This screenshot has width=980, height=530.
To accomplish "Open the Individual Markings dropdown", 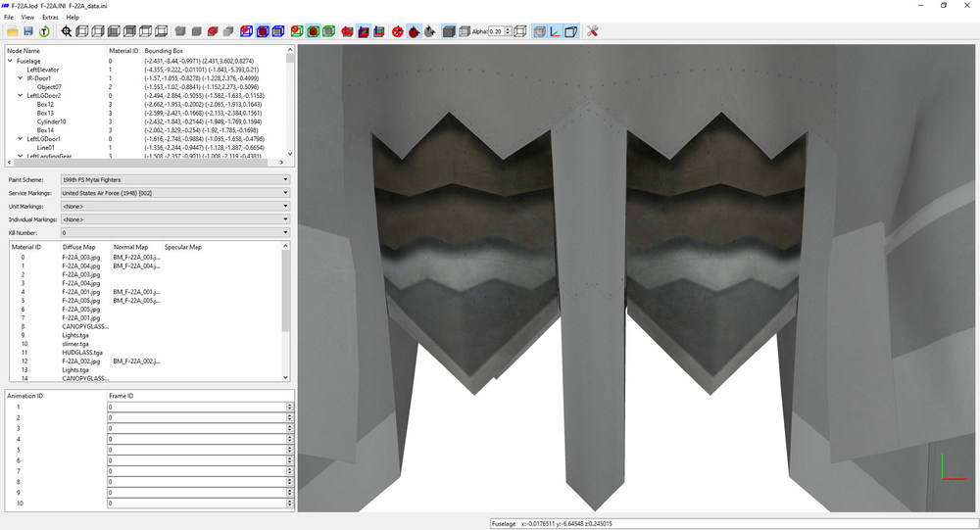I will click(175, 219).
